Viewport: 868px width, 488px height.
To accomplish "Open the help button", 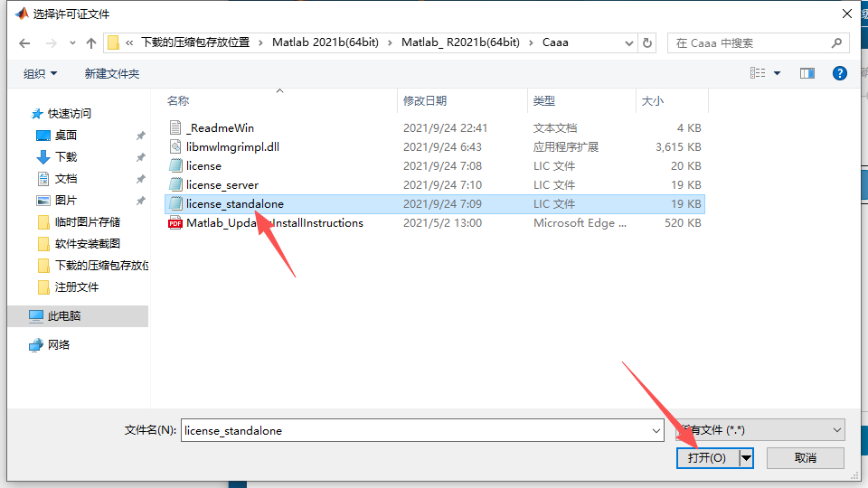I will (x=840, y=73).
